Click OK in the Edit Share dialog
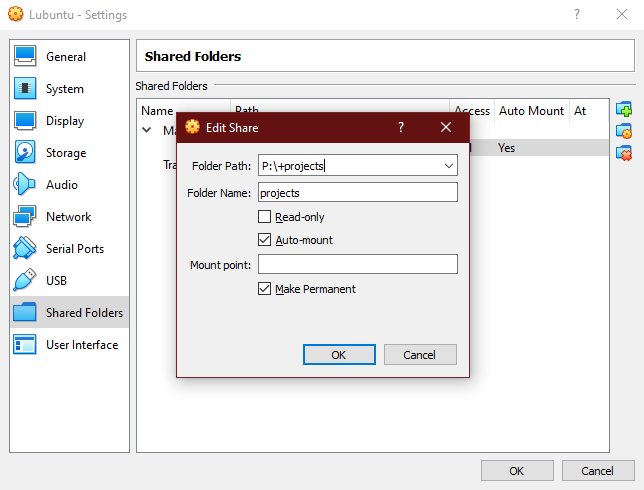The width and height of the screenshot is (644, 490). [339, 354]
